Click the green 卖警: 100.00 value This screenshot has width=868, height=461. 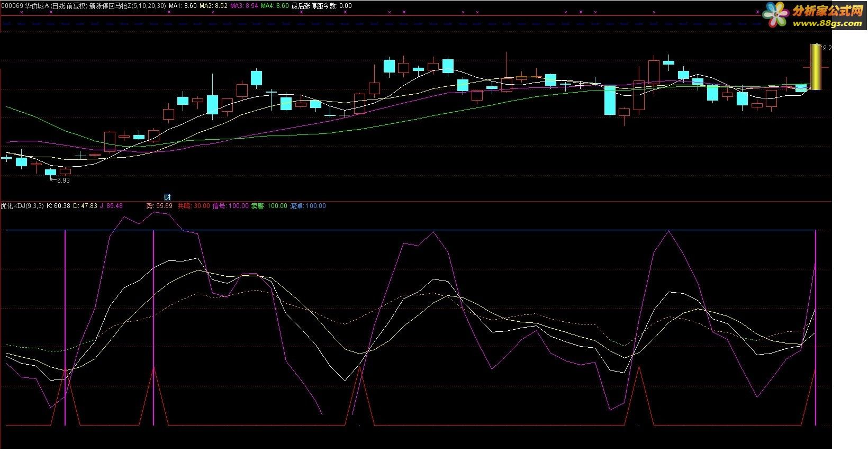(269, 206)
